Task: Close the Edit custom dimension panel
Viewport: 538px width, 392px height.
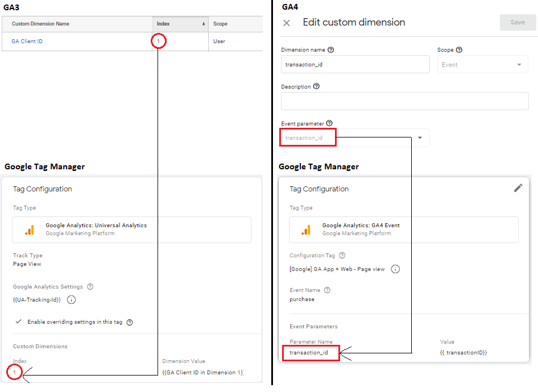Action: pyautogui.click(x=287, y=23)
